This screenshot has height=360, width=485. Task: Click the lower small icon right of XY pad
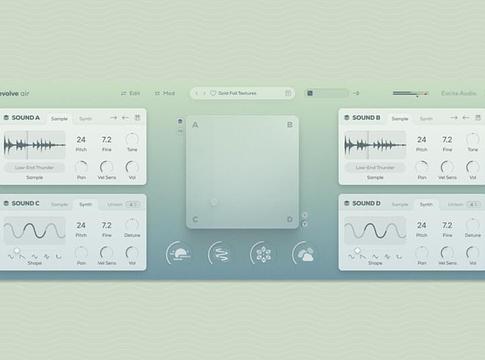pos(304,224)
